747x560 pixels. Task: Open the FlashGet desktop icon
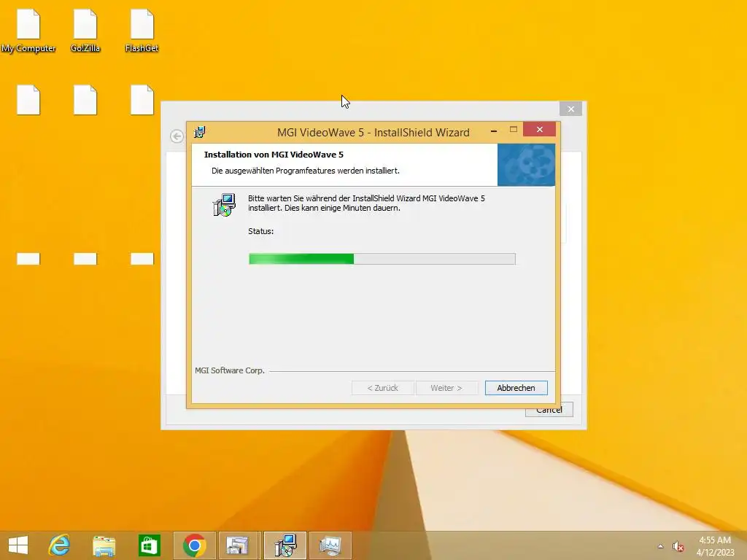tap(142, 31)
